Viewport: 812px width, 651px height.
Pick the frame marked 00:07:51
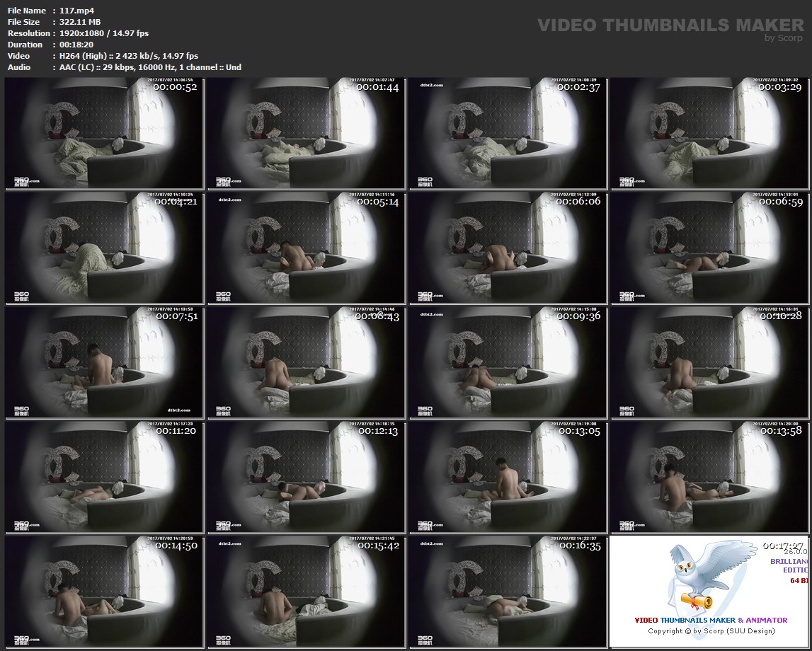coord(104,362)
